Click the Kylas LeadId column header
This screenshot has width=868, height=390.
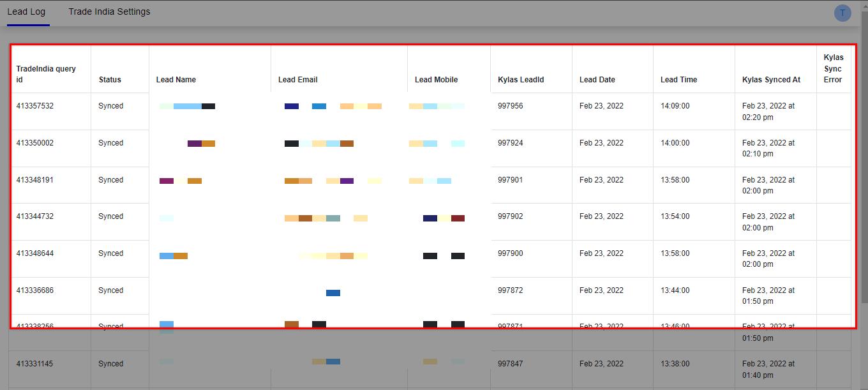coord(521,80)
